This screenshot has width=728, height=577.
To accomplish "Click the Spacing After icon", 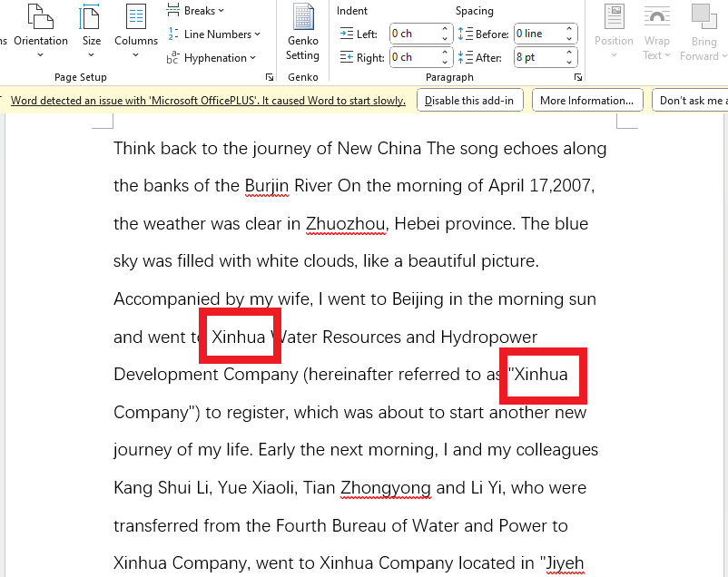I will (466, 57).
